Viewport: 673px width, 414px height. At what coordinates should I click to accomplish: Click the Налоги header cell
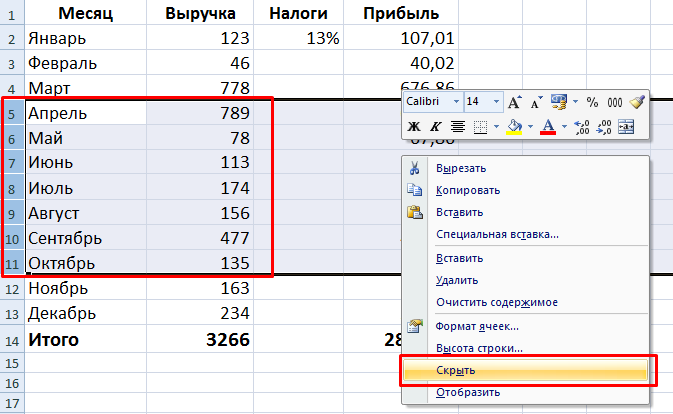point(298,14)
